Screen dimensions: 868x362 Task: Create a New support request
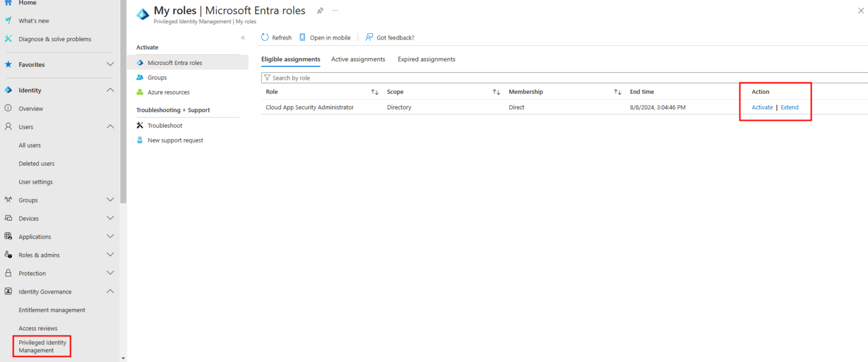tap(173, 140)
